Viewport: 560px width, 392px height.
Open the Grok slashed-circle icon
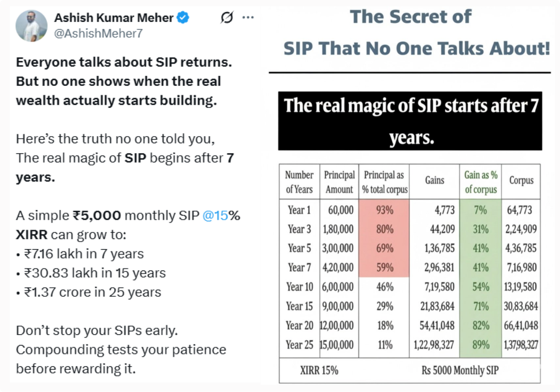tap(227, 17)
